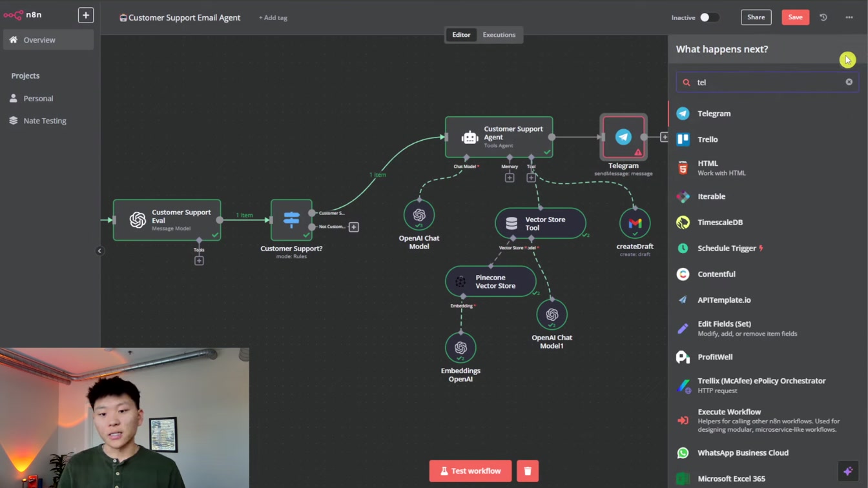
Task: Select the Iterable node from results
Action: coord(768,196)
